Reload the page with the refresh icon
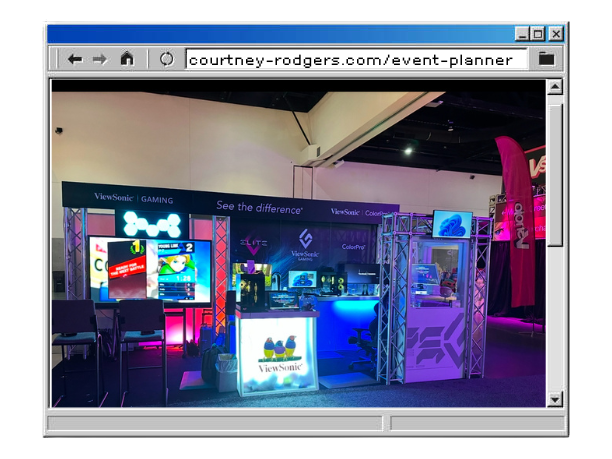Viewport: 612px width, 459px height. pos(167,59)
